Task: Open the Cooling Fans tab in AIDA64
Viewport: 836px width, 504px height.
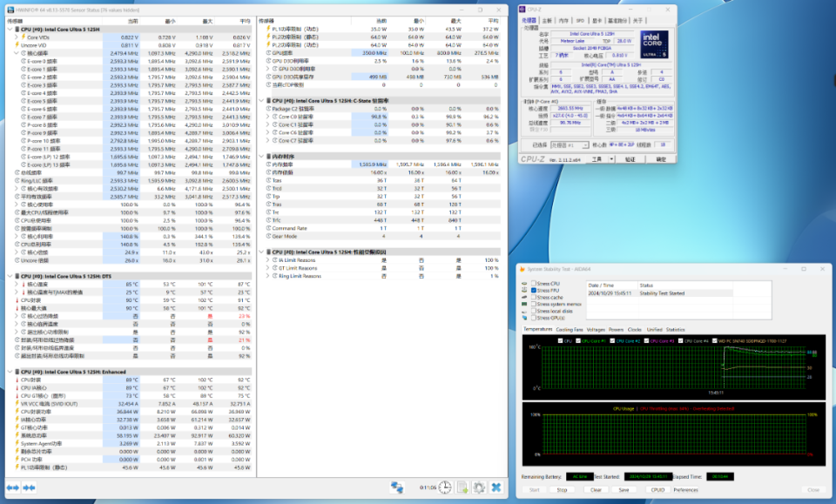Action: [570, 330]
